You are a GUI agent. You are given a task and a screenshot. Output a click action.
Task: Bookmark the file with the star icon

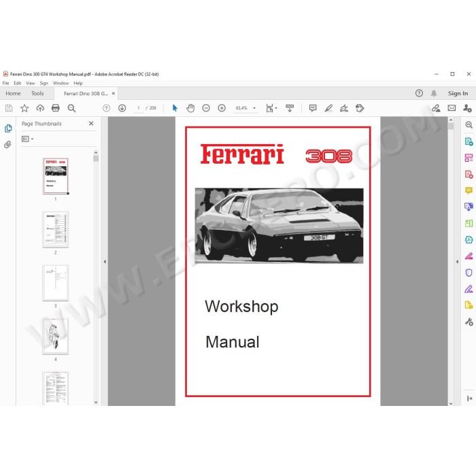click(24, 108)
